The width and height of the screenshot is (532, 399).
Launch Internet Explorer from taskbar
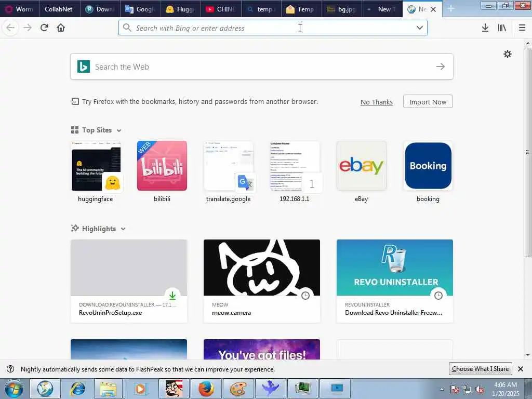coord(78,389)
